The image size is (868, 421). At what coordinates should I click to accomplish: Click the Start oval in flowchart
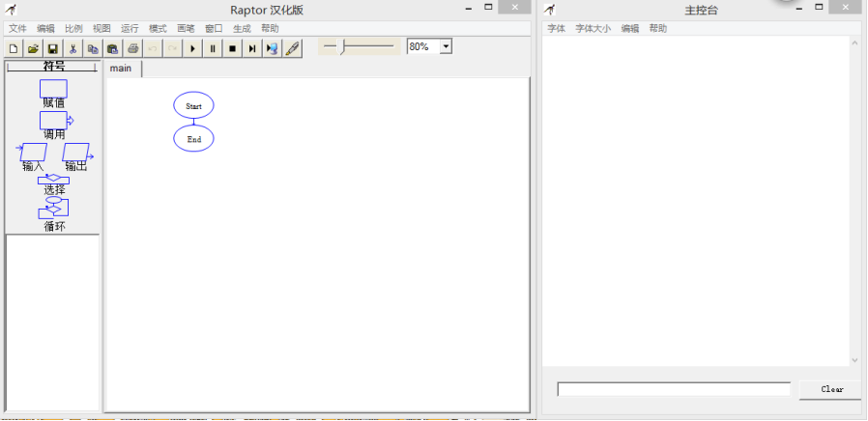[x=193, y=105]
